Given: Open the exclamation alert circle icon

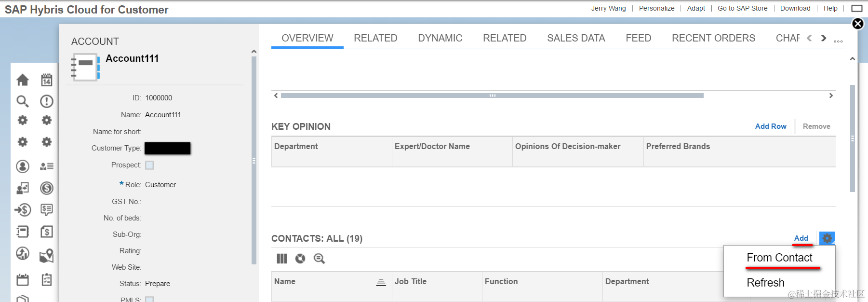Looking at the screenshot, I should click(x=47, y=101).
